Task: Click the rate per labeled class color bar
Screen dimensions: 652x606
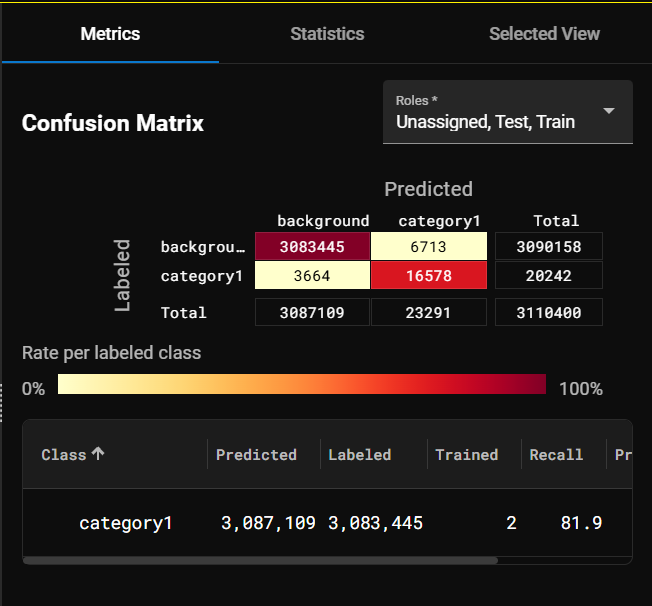Action: click(x=301, y=385)
